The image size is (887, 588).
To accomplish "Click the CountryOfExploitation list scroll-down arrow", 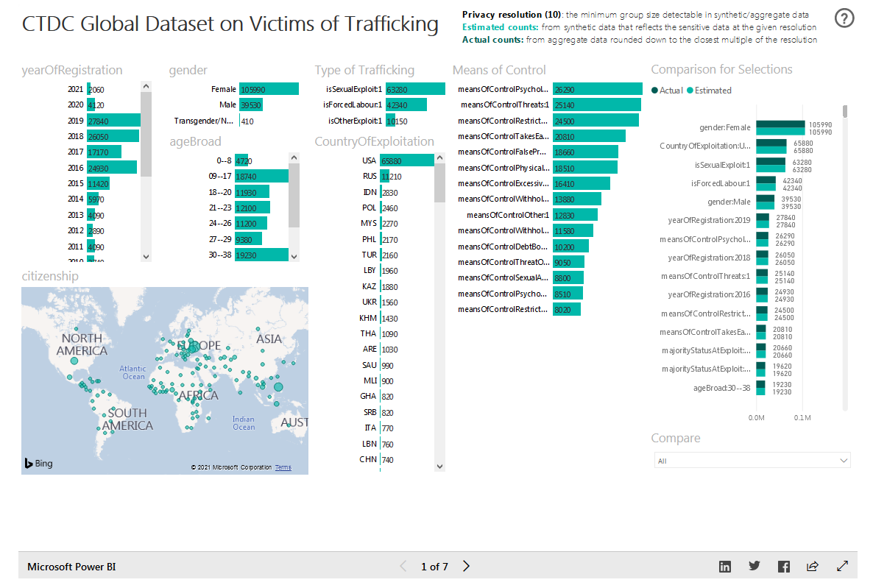I will (x=440, y=466).
